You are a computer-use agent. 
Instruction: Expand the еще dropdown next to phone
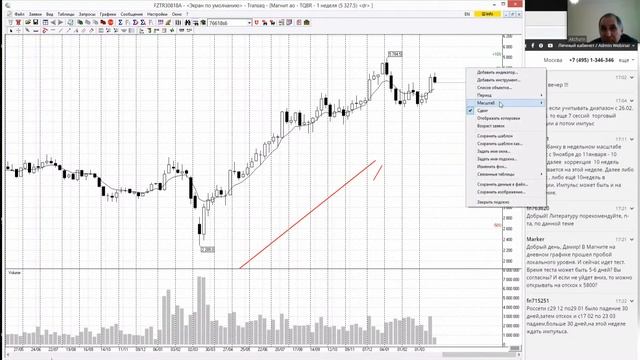[x=627, y=60]
